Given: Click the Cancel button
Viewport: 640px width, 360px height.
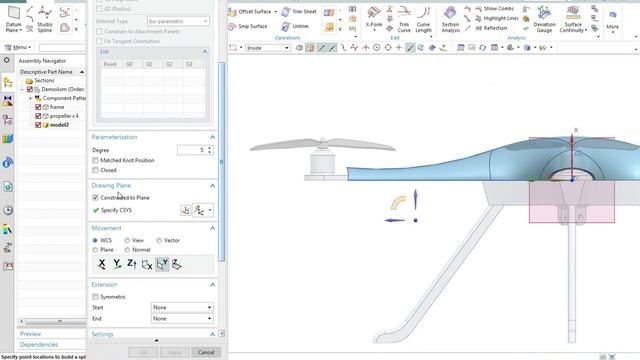Looking at the screenshot, I should coord(206,352).
